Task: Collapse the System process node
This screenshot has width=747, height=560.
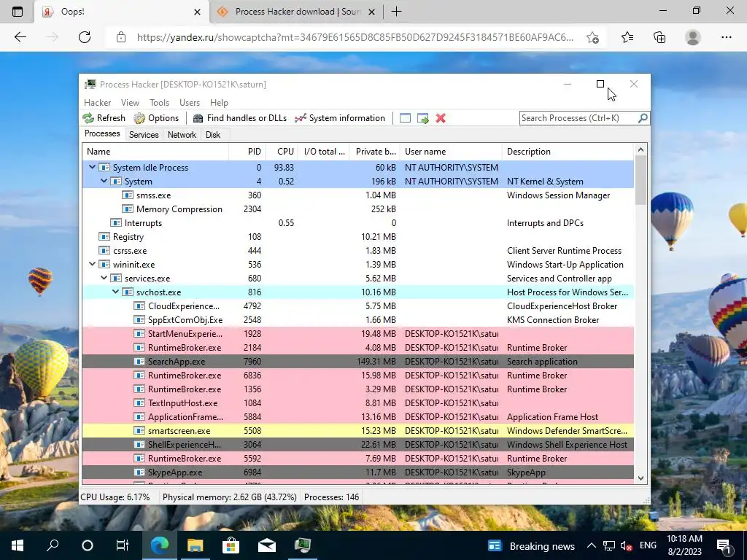Action: point(104,181)
